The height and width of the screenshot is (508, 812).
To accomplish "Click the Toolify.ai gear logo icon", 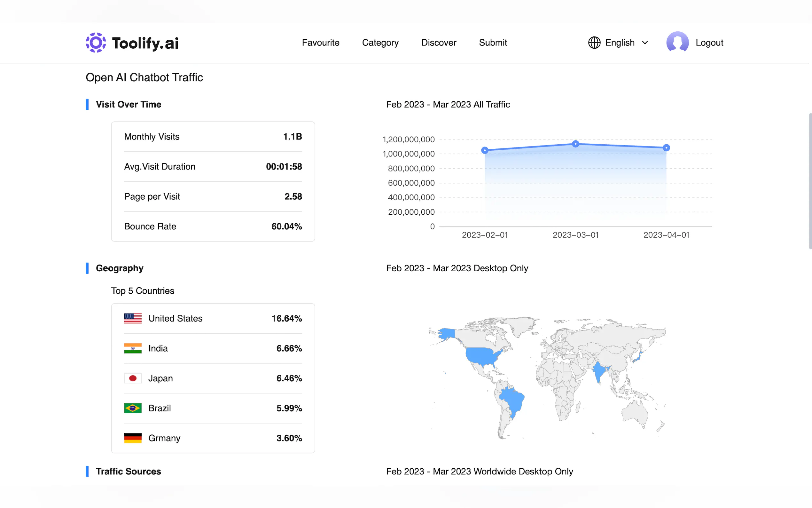I will (96, 43).
